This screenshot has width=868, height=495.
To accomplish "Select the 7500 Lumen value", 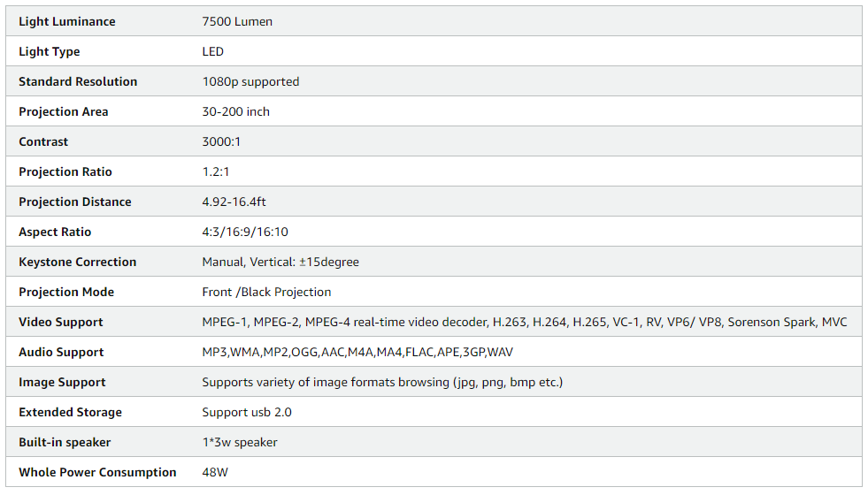I will tap(237, 21).
